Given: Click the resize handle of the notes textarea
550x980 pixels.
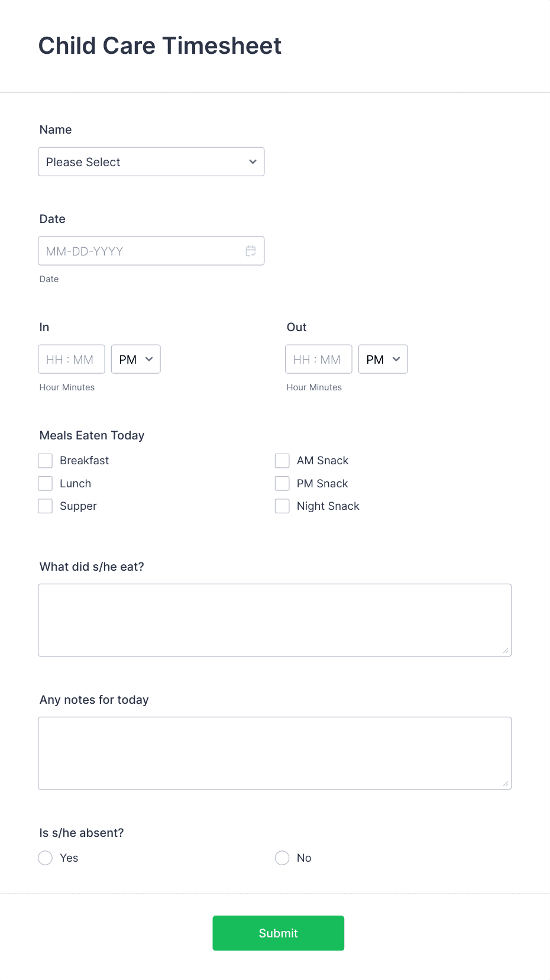Looking at the screenshot, I should [506, 784].
